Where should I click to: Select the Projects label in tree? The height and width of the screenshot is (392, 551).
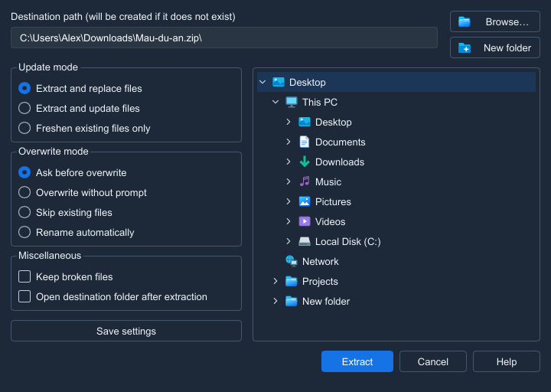tap(320, 282)
